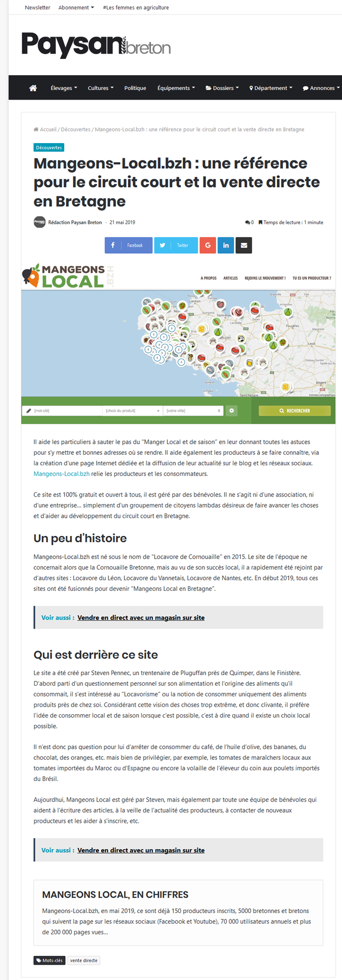Expand the Équipements menu

click(x=176, y=88)
